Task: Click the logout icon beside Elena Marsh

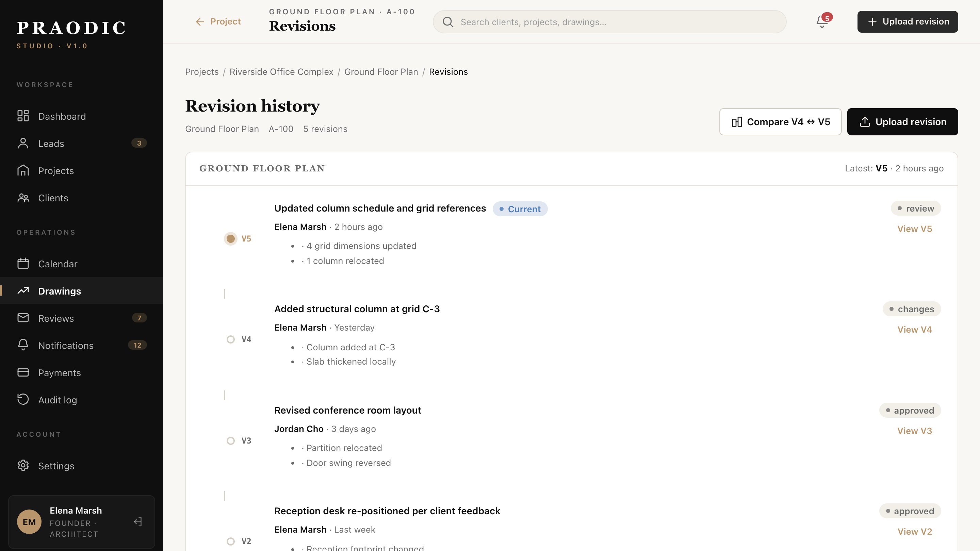Action: coord(138,522)
